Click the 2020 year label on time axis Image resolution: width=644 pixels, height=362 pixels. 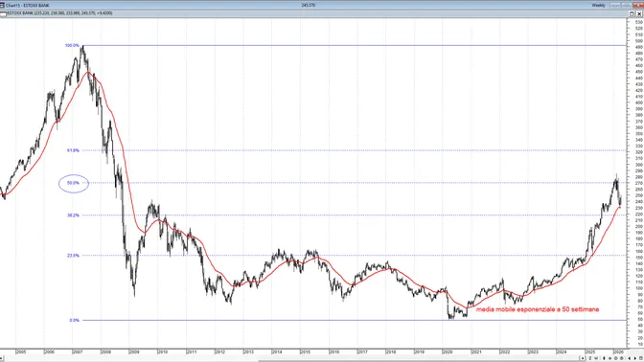(448, 351)
